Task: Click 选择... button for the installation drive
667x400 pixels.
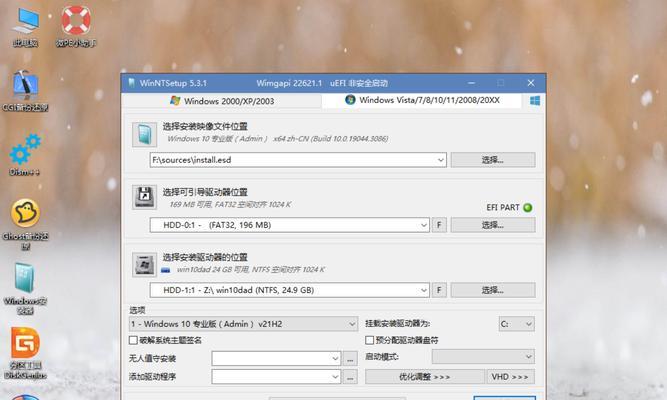Action: [x=493, y=290]
